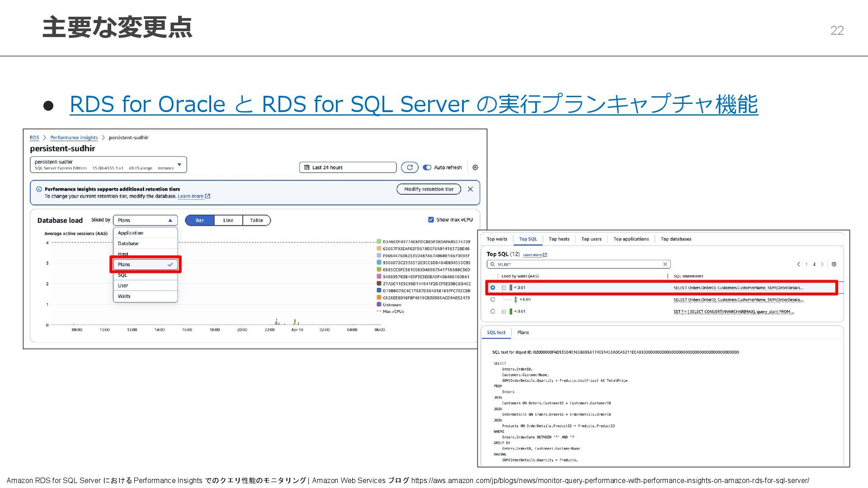The image size is (868, 488).
Task: Uncheck Show max vCPU checkbox
Action: pos(431,220)
